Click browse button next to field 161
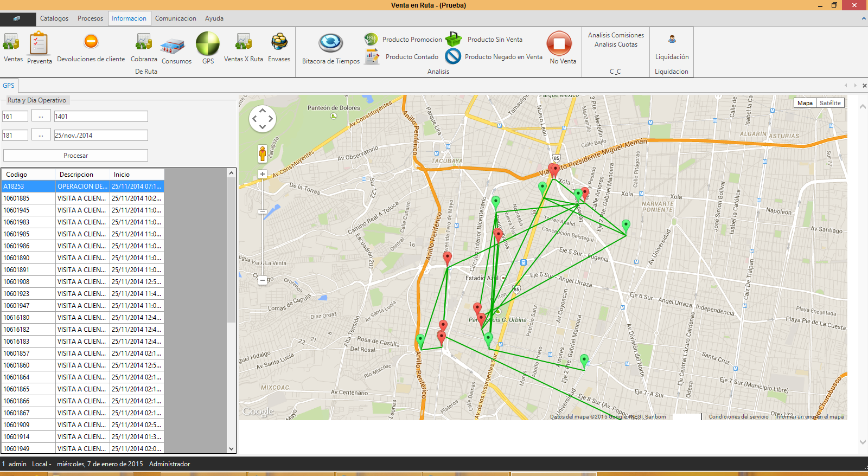This screenshot has height=476, width=868. (41, 116)
